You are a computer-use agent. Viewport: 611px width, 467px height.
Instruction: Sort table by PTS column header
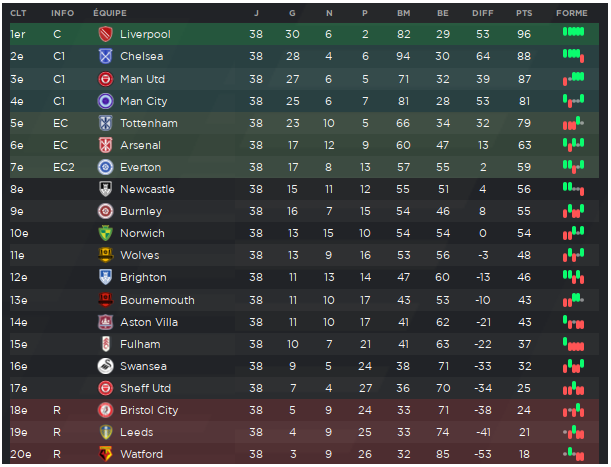click(x=524, y=13)
